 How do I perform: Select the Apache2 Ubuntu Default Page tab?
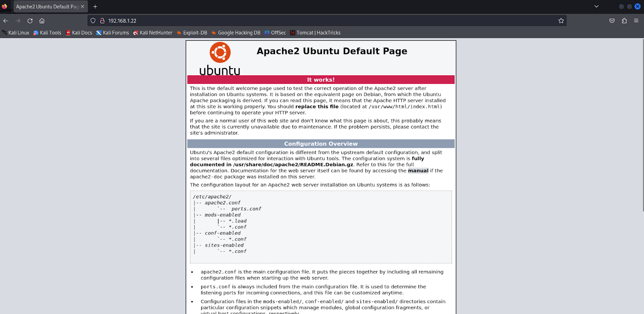[x=50, y=6]
